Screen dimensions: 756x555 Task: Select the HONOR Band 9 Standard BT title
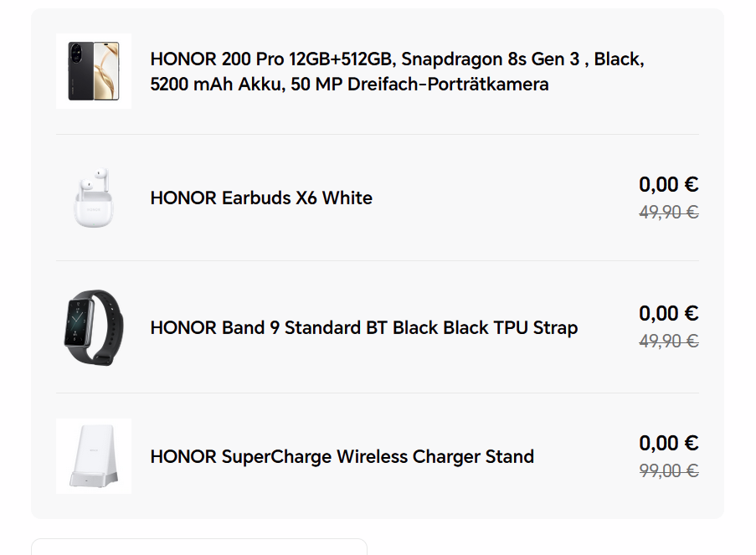tap(363, 327)
